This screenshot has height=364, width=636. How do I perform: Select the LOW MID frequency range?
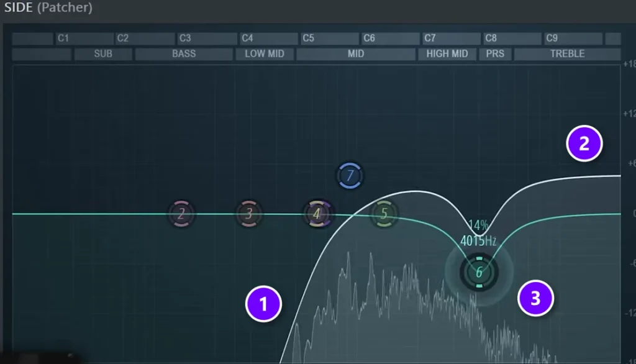click(x=265, y=54)
